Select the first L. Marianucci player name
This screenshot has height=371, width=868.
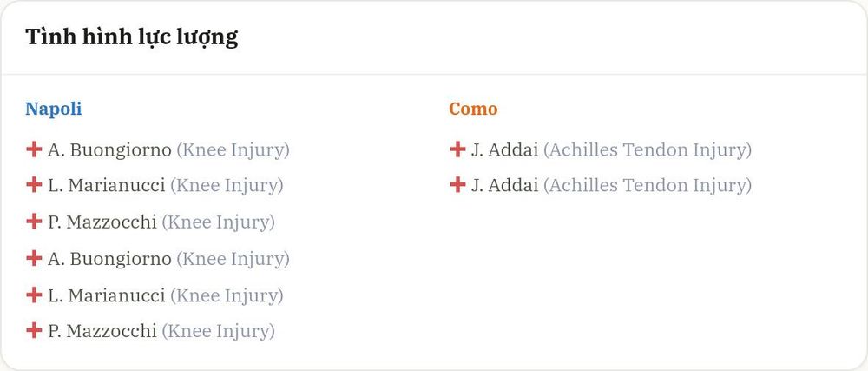tap(106, 186)
